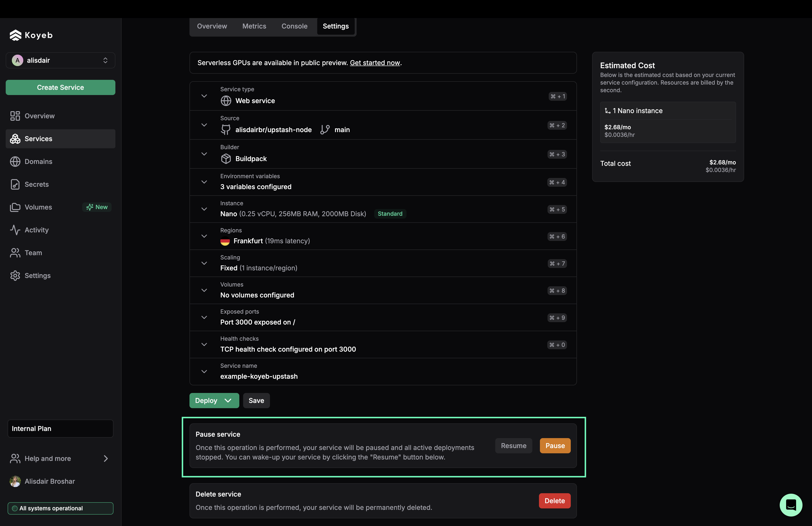Image resolution: width=812 pixels, height=526 pixels.
Task: Select the Services sidebar icon
Action: (x=15, y=139)
